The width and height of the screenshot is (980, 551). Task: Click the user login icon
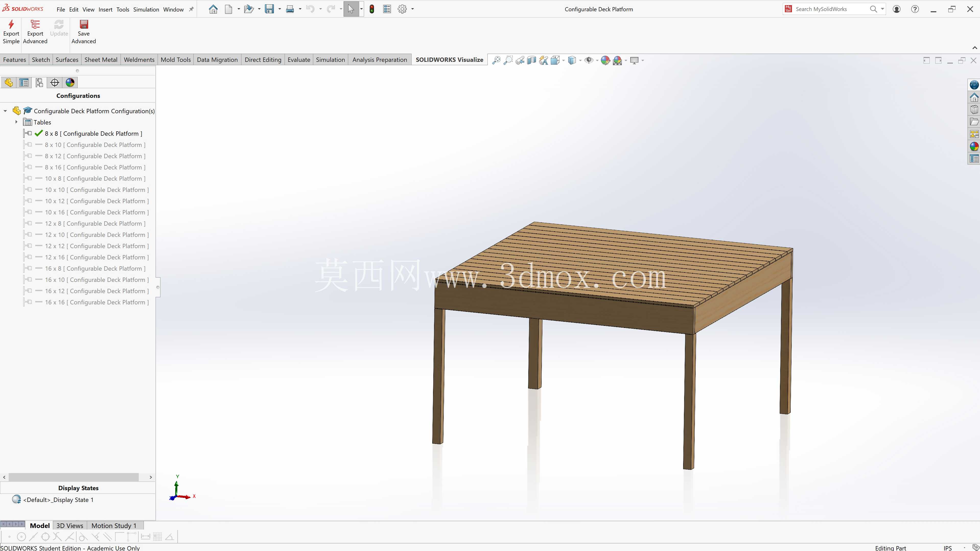pos(897,9)
